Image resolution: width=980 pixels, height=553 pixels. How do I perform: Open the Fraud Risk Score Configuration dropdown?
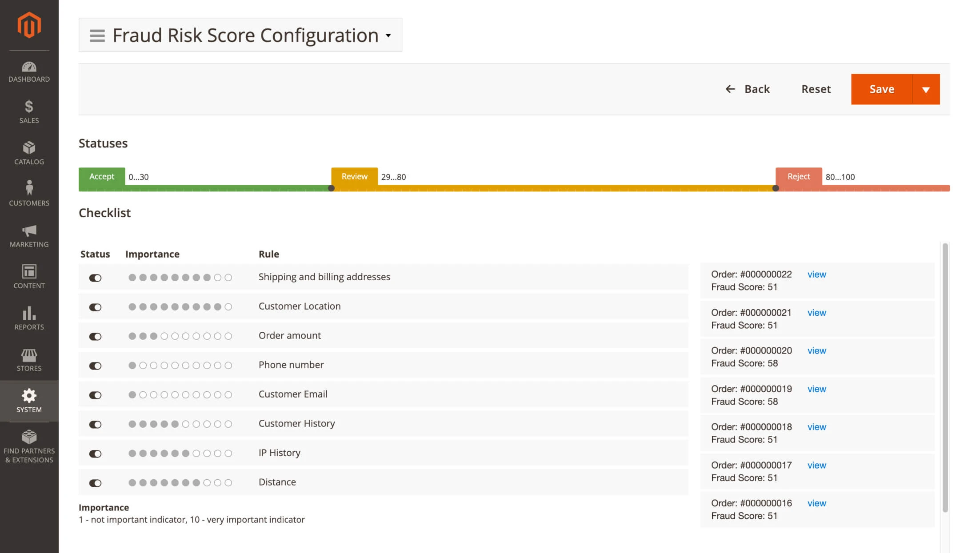388,35
